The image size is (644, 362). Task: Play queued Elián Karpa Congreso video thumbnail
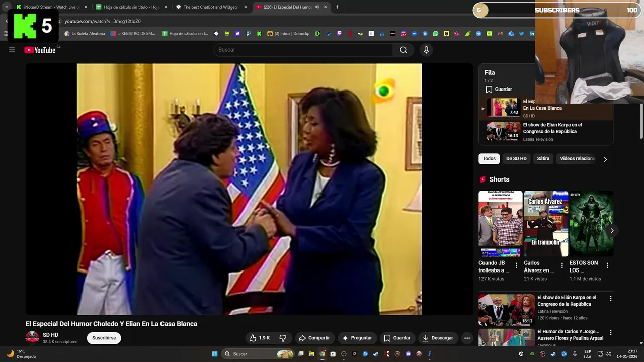(504, 131)
